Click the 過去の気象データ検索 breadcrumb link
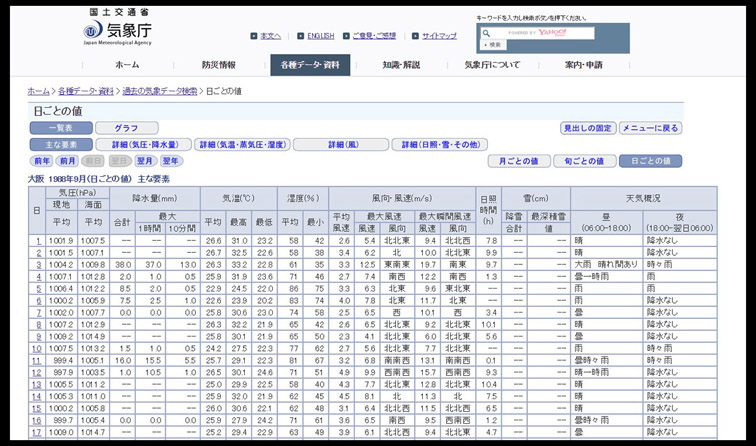 [160, 91]
